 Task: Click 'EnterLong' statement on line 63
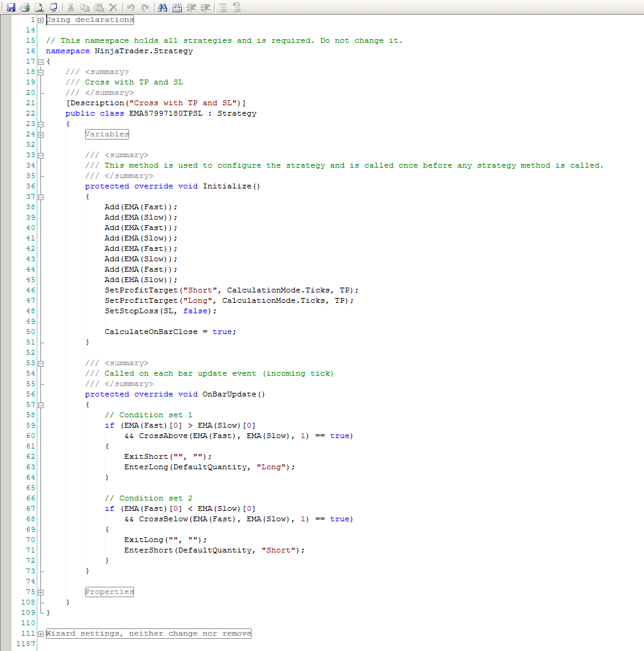(x=209, y=467)
